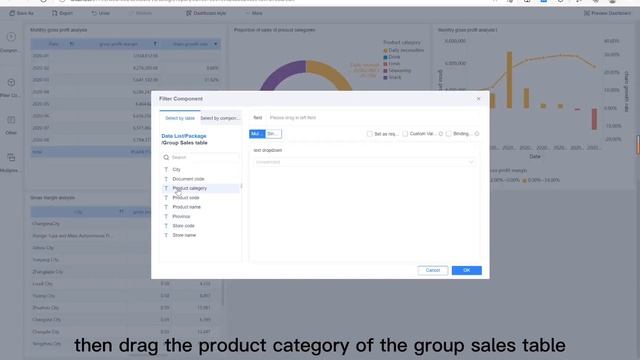
Task: Click the text-type icon beside Store code
Action: 166,226
